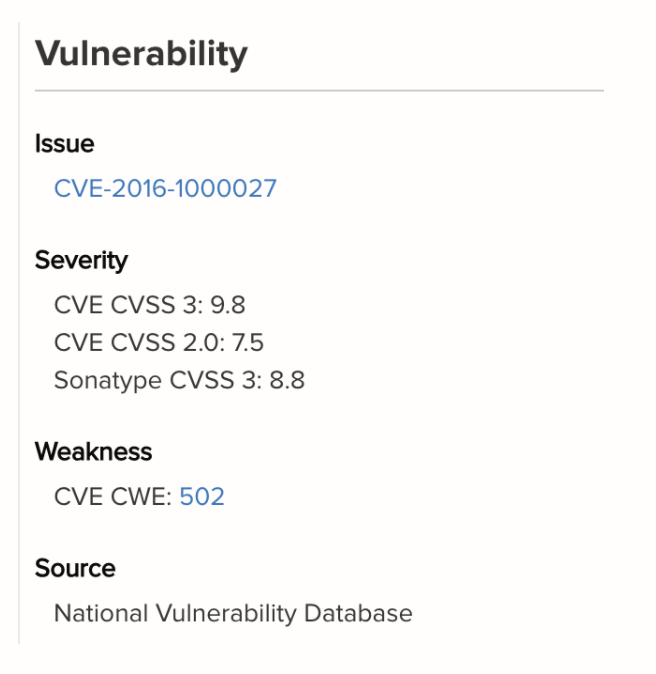Click the word Database in the Source entry
This screenshot has width=656, height=674.
click(364, 612)
